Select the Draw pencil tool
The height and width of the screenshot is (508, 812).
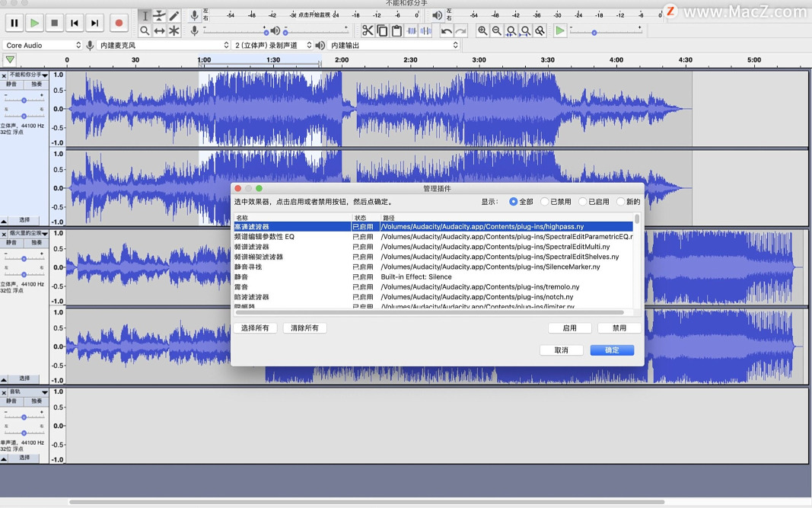(x=174, y=16)
